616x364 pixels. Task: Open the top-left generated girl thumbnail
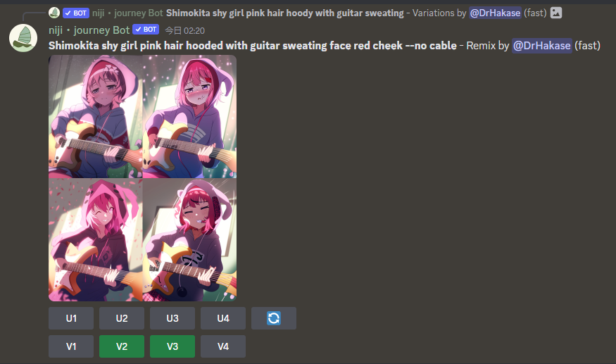click(x=96, y=116)
